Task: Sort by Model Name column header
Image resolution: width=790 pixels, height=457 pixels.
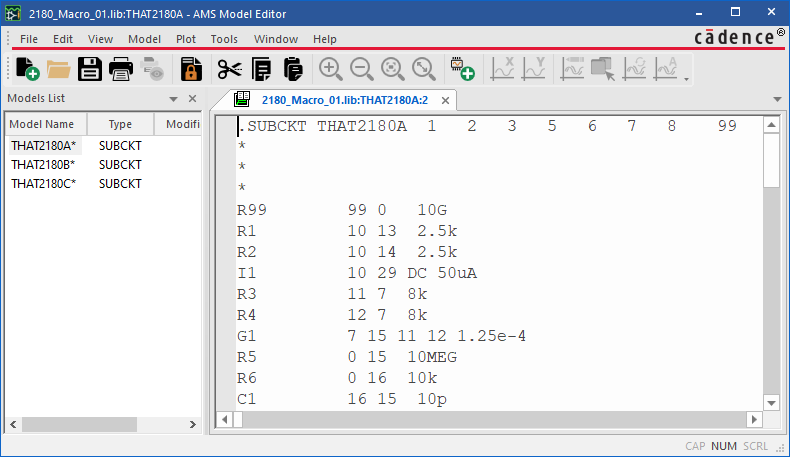Action: (x=46, y=124)
